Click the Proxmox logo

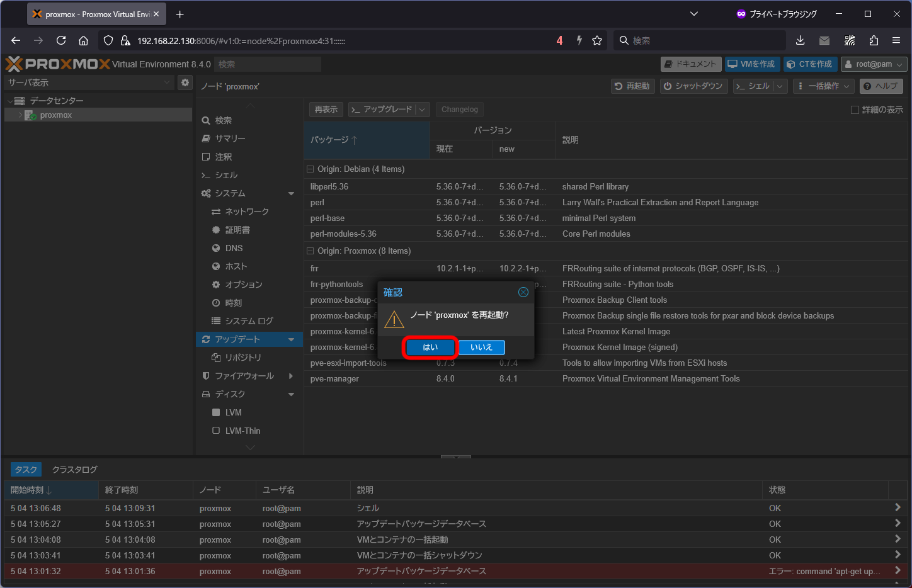pyautogui.click(x=57, y=64)
